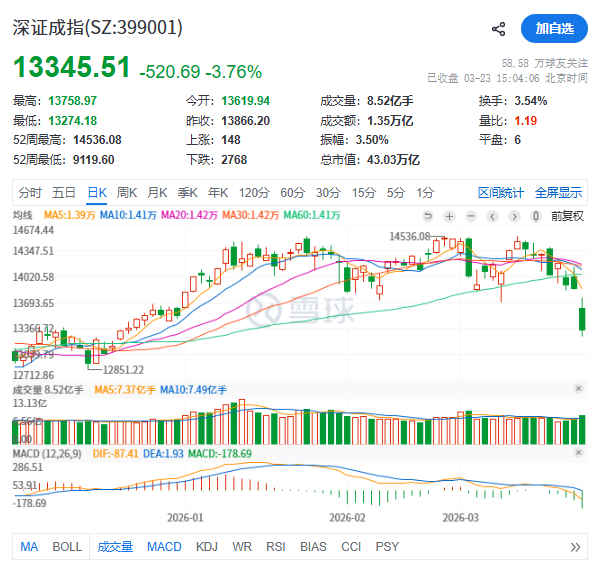Toggle the CCI indicator
Viewport: 605px width, 569px height.
(351, 547)
